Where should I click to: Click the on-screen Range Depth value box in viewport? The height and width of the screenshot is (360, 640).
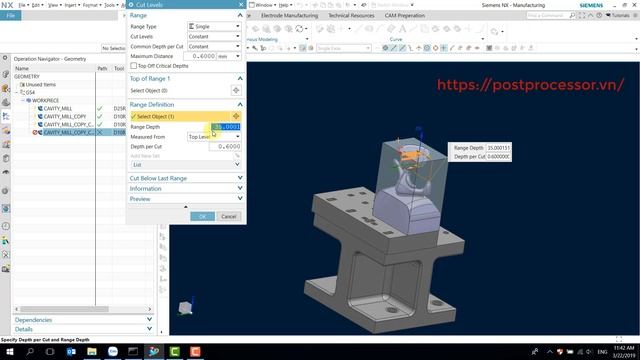(x=498, y=148)
